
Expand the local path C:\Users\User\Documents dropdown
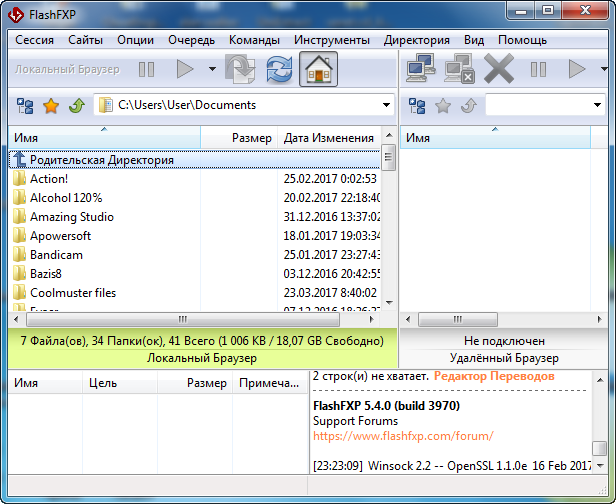point(386,105)
